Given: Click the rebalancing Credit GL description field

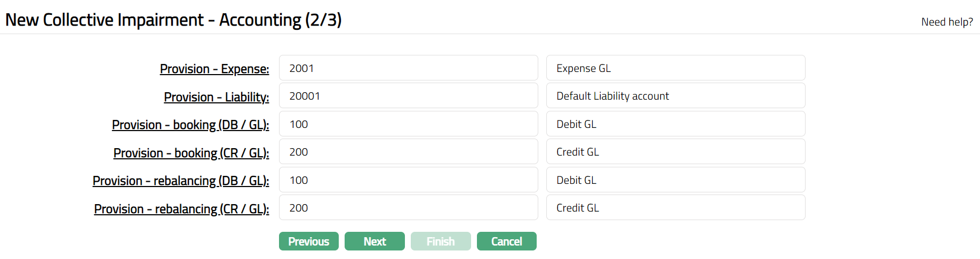Looking at the screenshot, I should coord(675,208).
